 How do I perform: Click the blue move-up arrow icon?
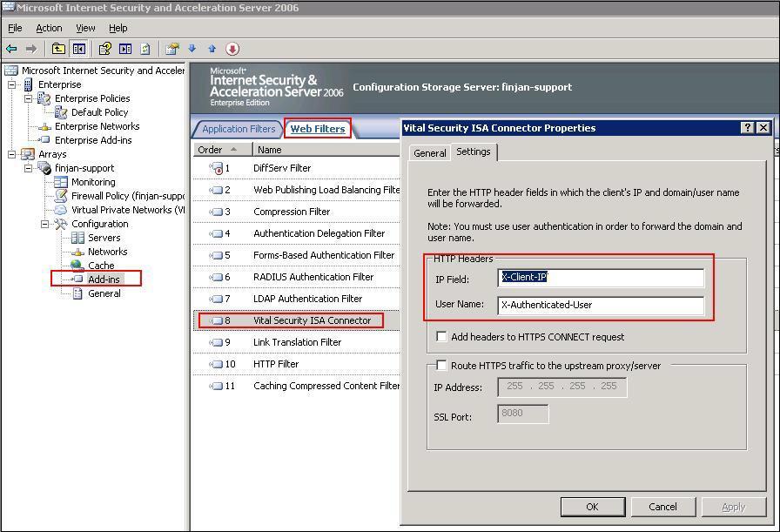(212, 49)
